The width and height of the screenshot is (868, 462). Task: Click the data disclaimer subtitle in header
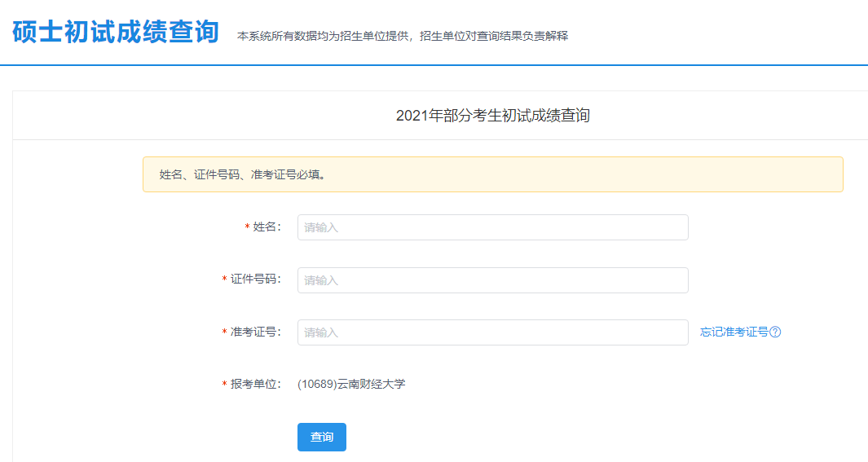pos(402,36)
